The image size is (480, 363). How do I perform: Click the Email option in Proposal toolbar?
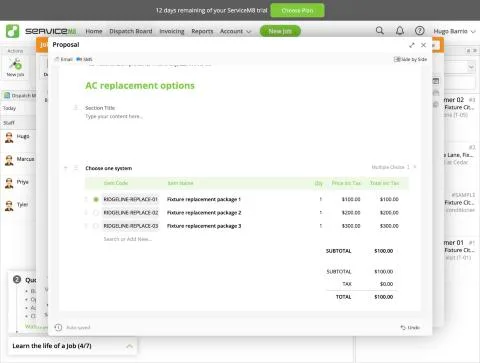[63, 59]
